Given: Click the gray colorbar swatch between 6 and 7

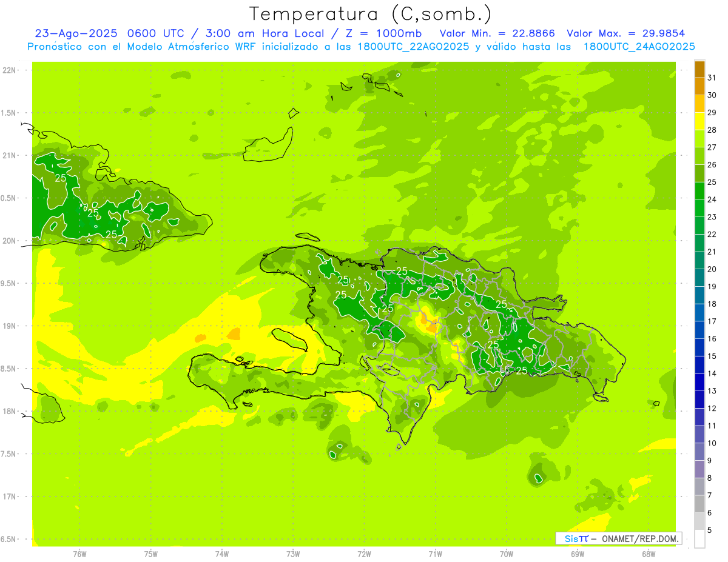Looking at the screenshot, I should click(699, 504).
